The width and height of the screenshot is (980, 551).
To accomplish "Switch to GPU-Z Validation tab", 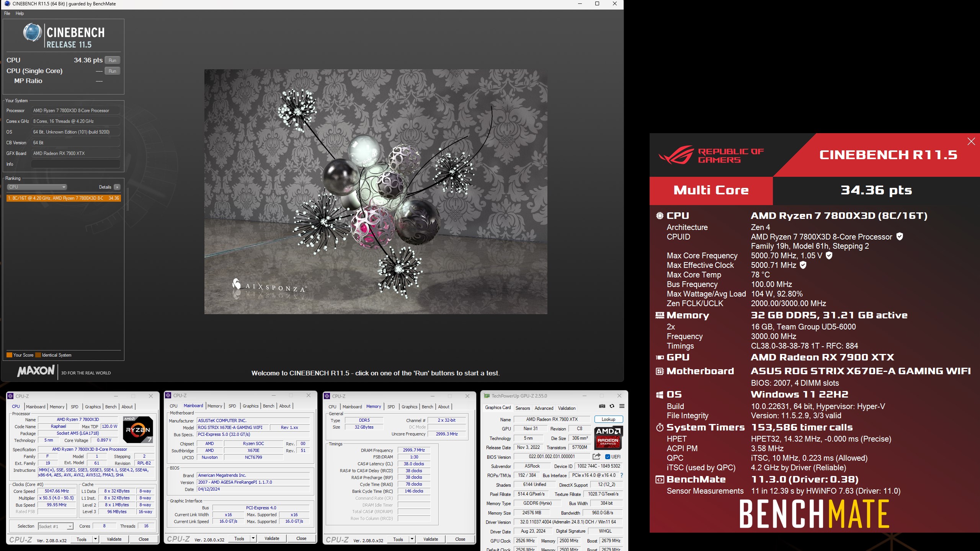I will point(567,408).
